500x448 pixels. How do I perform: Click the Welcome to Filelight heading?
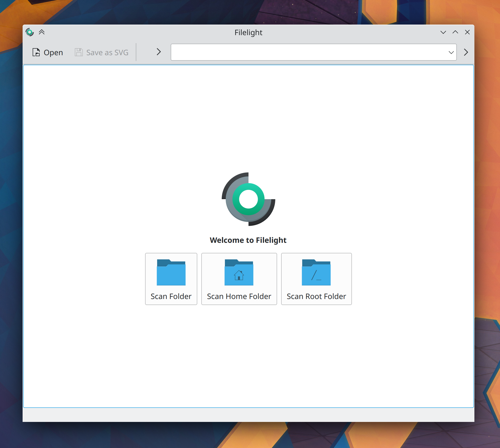[x=248, y=240]
